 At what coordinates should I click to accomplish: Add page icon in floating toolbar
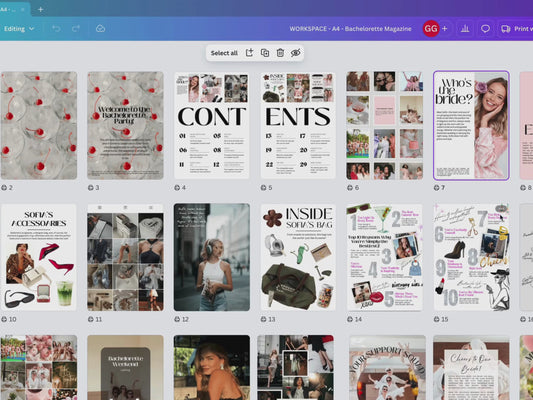click(250, 53)
